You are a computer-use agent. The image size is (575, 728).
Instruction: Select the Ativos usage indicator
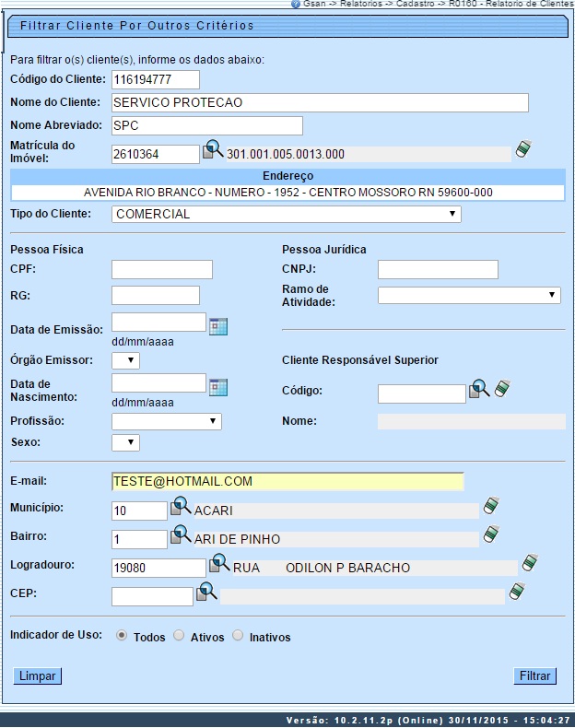(x=179, y=636)
